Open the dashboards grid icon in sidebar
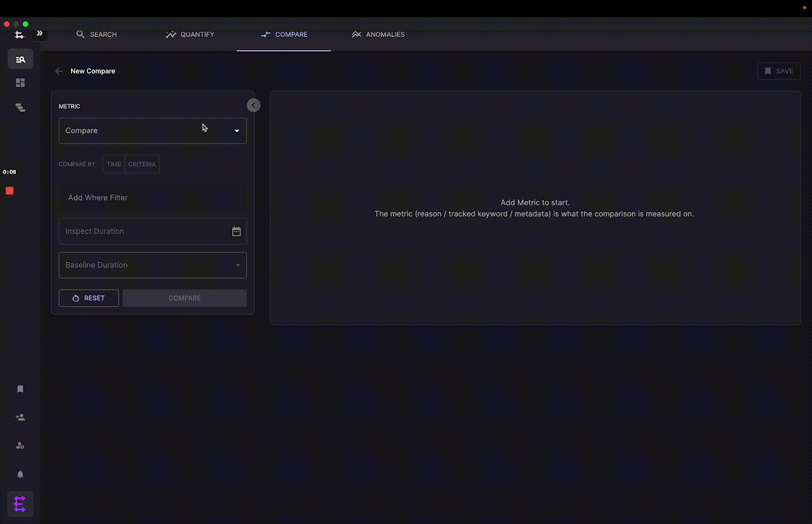 20,83
